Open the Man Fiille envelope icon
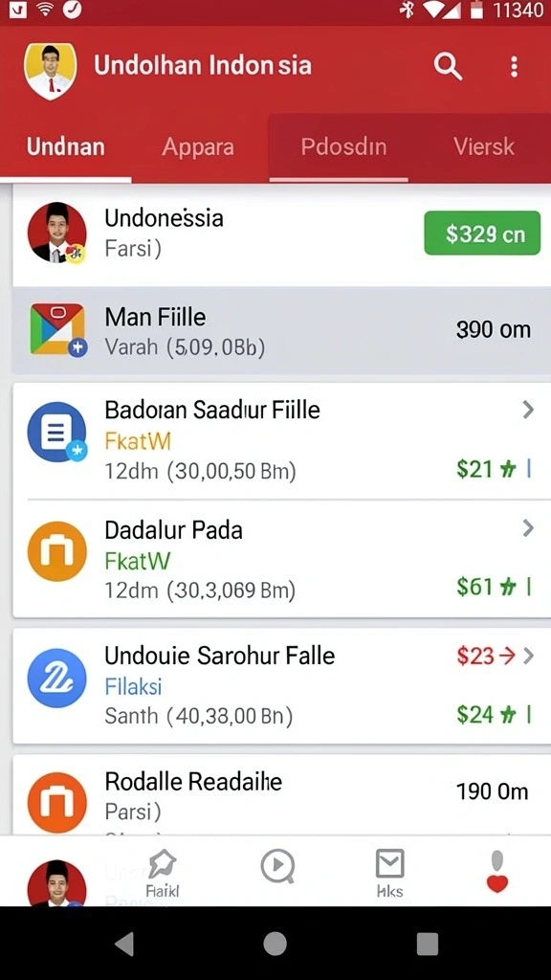Screen dimensions: 551x980 click(57, 329)
